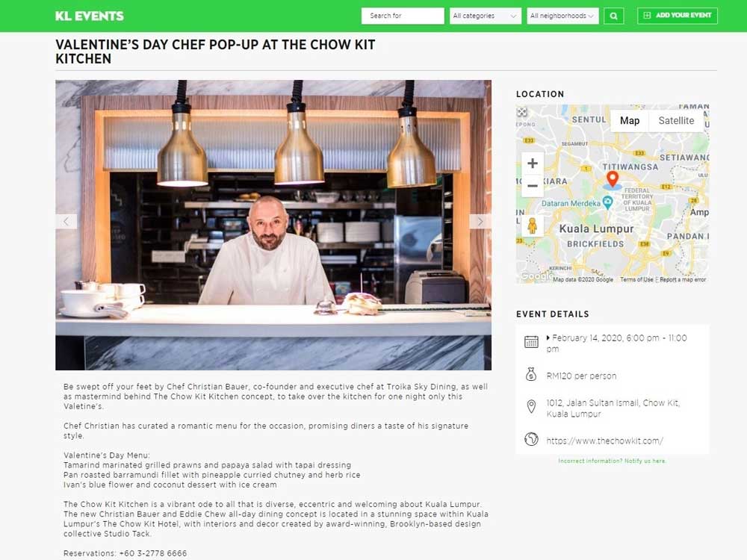The image size is (747, 560).
Task: Zoom out on the map
Action: click(533, 186)
